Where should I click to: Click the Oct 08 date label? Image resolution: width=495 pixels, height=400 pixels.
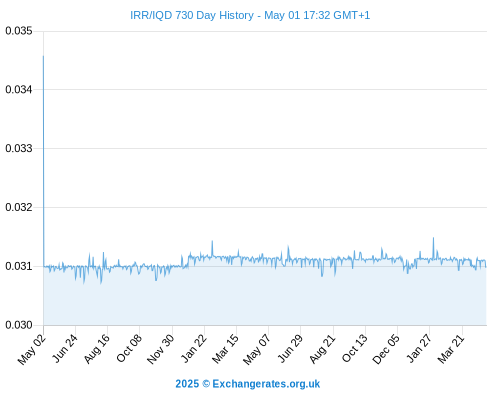click(x=129, y=348)
